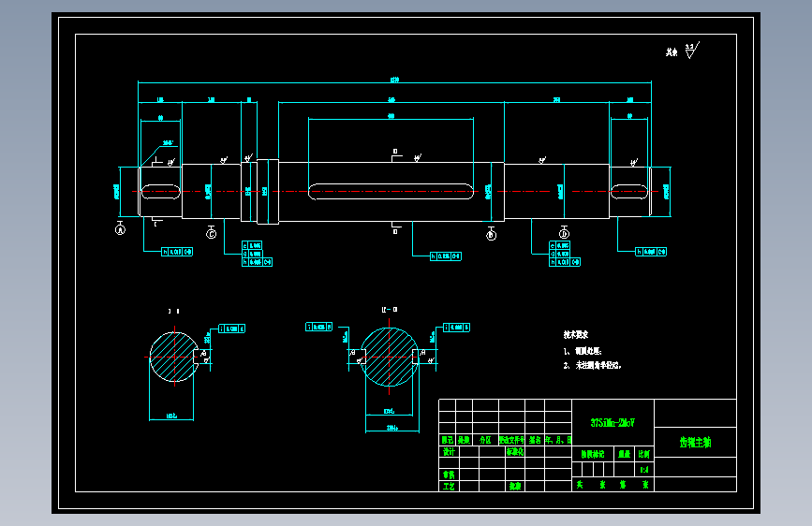
Task: Click the 比例 label cell
Action: tap(644, 454)
